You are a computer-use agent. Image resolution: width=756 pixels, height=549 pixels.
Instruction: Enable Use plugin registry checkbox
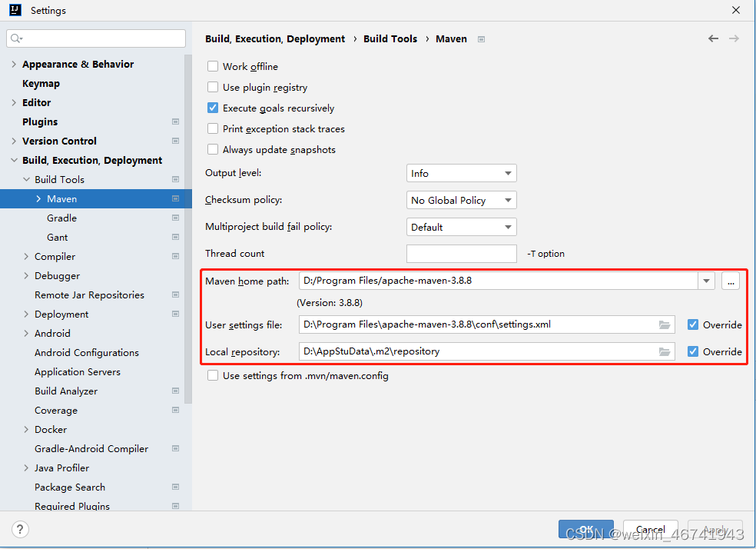click(213, 87)
